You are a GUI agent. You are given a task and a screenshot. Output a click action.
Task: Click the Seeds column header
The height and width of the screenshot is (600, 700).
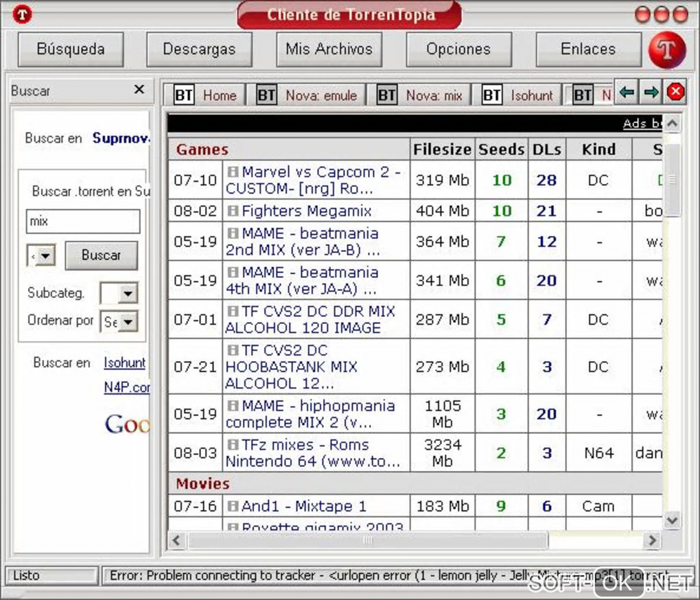click(x=502, y=149)
